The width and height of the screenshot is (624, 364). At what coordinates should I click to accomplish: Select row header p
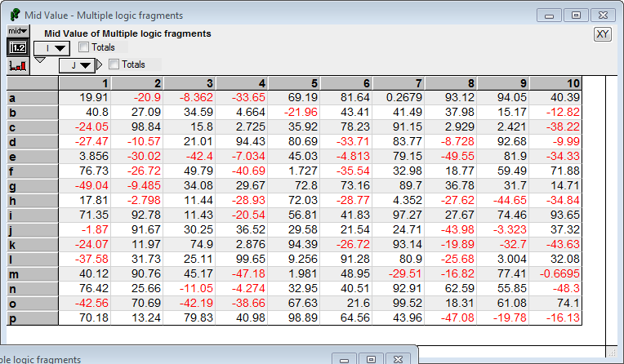point(33,318)
